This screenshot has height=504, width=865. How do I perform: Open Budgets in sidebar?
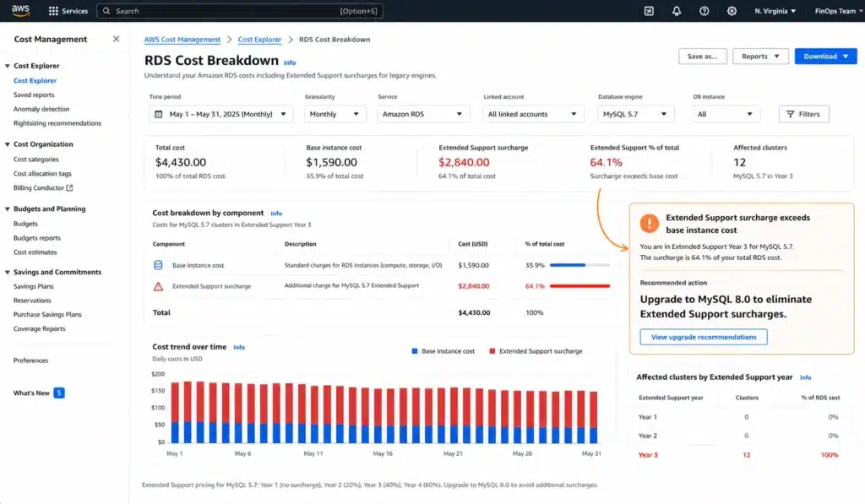pyautogui.click(x=25, y=224)
